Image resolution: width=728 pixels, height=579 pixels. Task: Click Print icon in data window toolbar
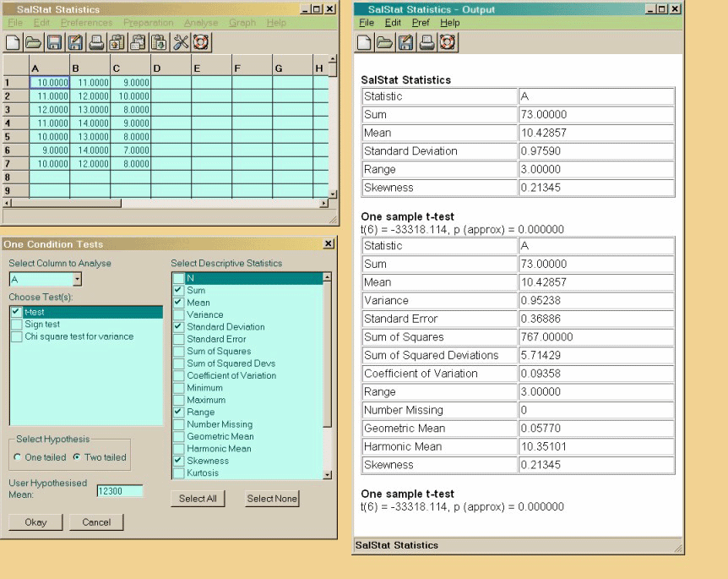(x=96, y=42)
